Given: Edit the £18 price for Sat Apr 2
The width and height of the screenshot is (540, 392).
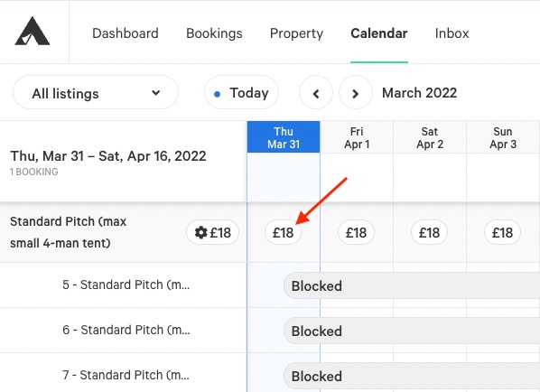Looking at the screenshot, I should pyautogui.click(x=429, y=232).
